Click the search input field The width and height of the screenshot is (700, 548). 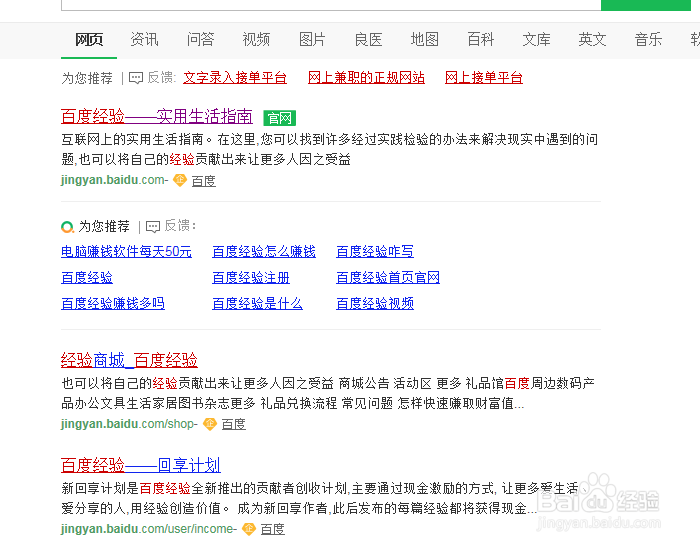point(331,4)
